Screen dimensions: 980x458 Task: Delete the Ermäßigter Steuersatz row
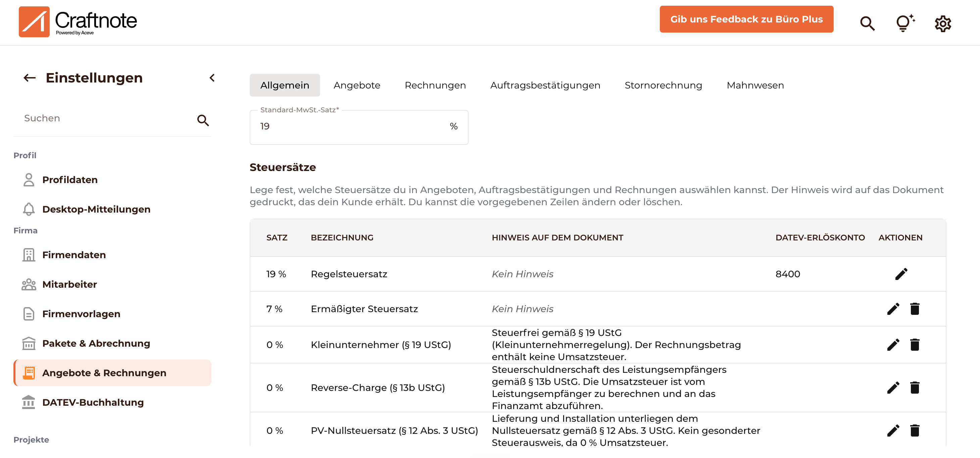click(915, 308)
